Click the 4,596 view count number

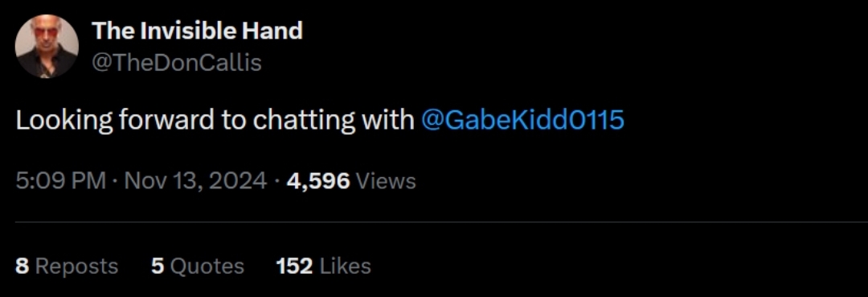318,181
